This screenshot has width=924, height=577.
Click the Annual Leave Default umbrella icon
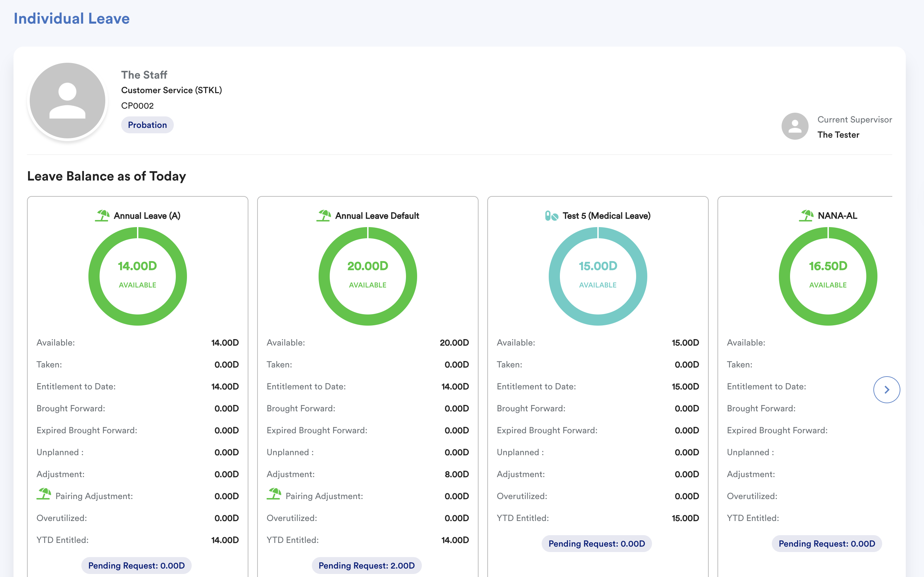pyautogui.click(x=323, y=216)
